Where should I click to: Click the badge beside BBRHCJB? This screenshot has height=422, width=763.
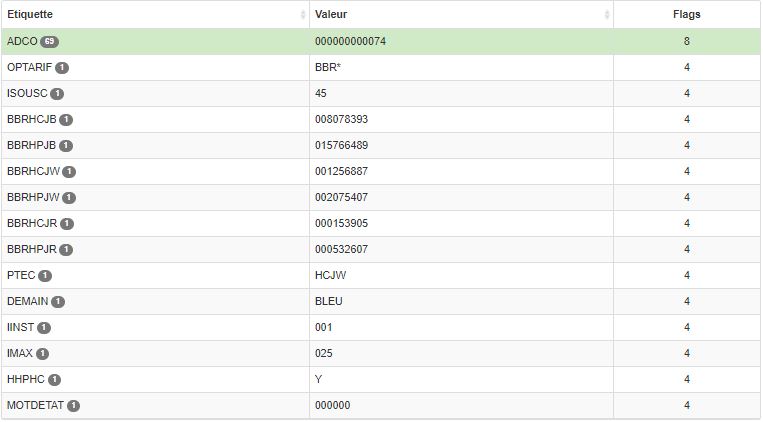pyautogui.click(x=66, y=120)
